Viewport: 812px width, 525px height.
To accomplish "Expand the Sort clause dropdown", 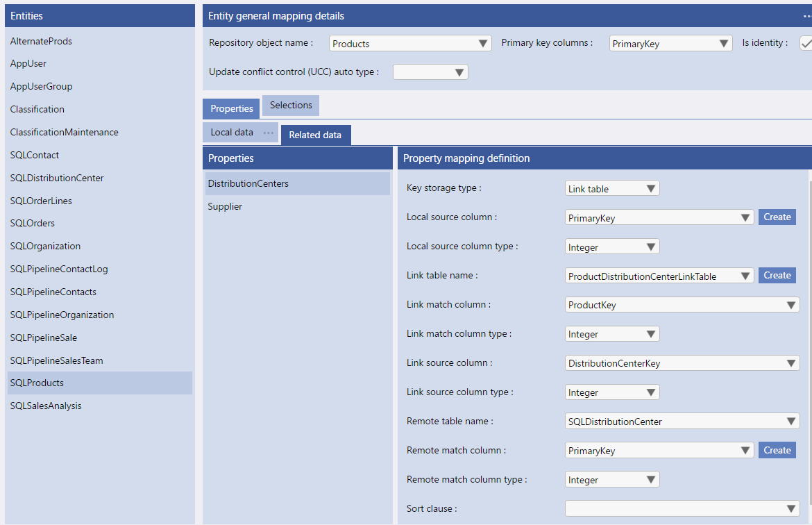I will [682, 508].
